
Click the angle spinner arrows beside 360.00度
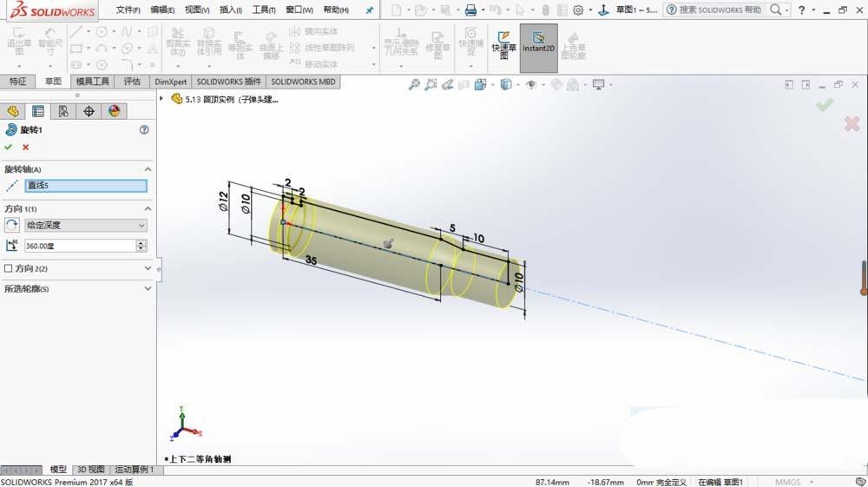click(x=141, y=246)
